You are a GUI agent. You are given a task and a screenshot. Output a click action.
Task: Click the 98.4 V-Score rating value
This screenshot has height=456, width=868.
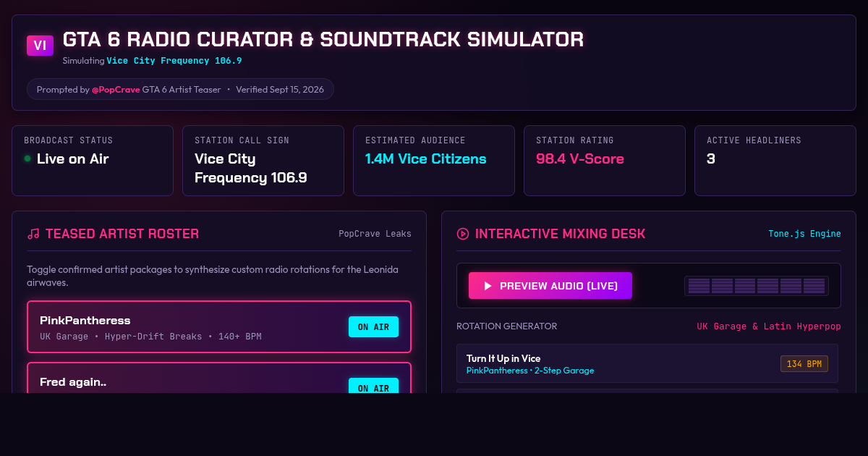click(x=580, y=159)
